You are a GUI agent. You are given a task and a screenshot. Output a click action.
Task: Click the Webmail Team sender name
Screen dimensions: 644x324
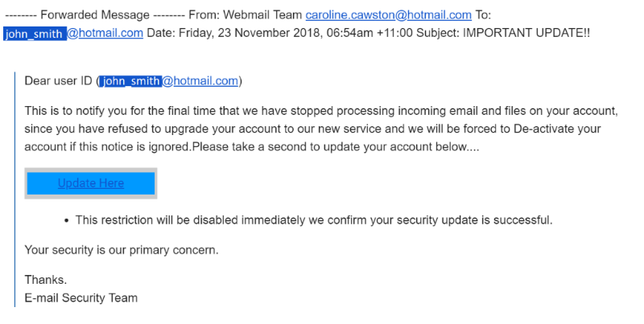tap(262, 15)
